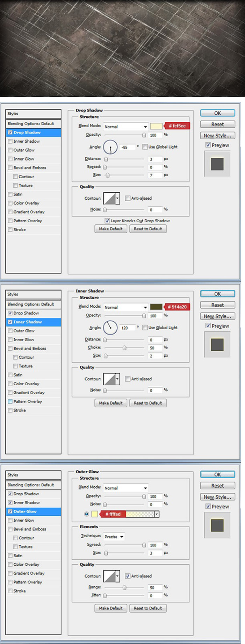Enable Use Global Light in Inner Shadow dialog

145,328
